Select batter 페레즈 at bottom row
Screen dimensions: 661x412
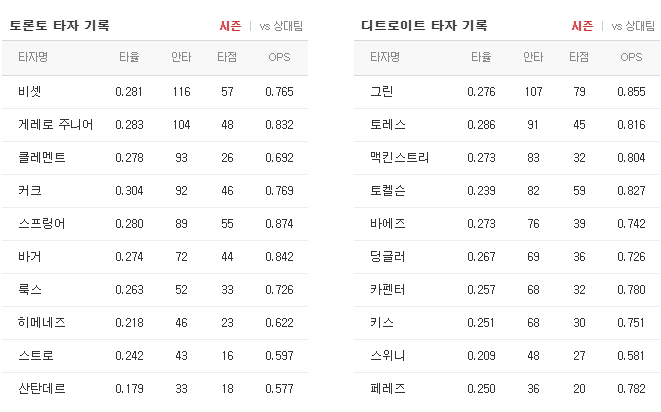388,388
